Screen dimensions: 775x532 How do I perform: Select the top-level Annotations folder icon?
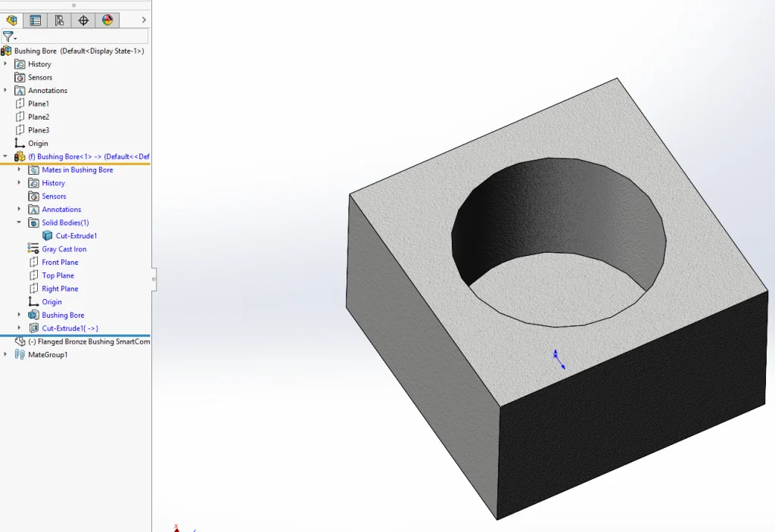coord(20,91)
